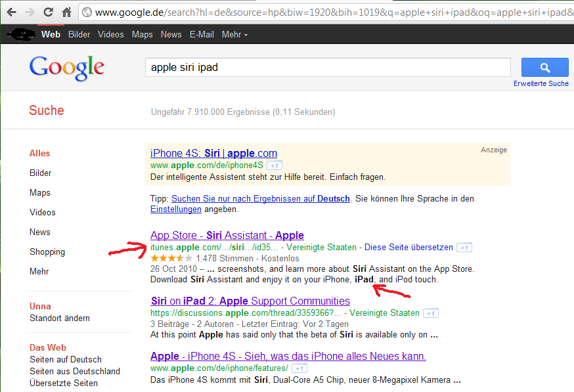Image resolution: width=574 pixels, height=392 pixels.
Task: Click the Unna location label
Action: (x=40, y=307)
